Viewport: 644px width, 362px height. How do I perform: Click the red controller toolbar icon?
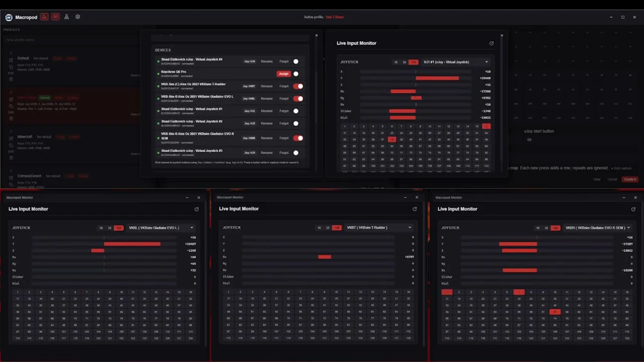[56, 17]
